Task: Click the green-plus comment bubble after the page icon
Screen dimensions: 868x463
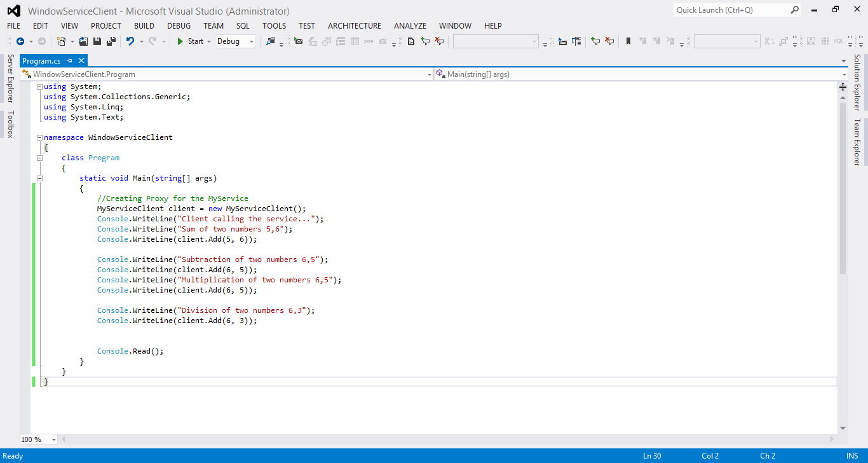Action: point(425,41)
